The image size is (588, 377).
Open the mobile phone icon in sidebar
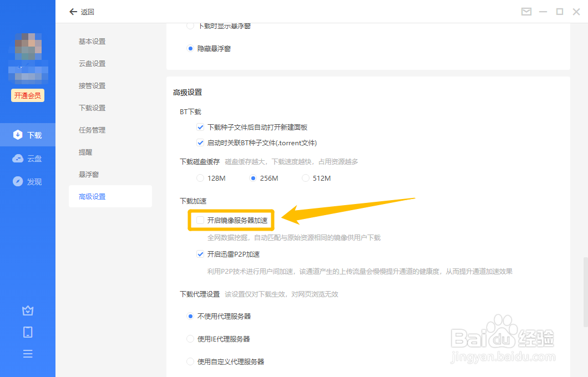[28, 332]
